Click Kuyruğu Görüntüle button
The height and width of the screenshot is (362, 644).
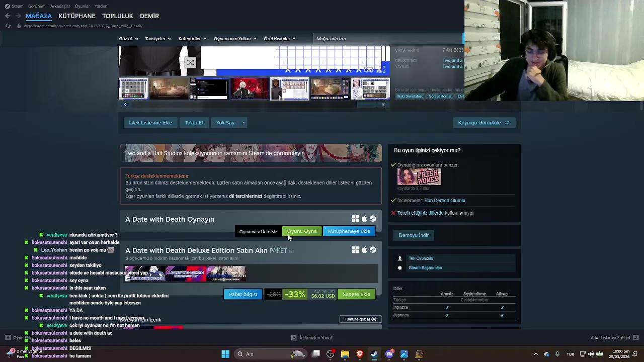pos(484,123)
